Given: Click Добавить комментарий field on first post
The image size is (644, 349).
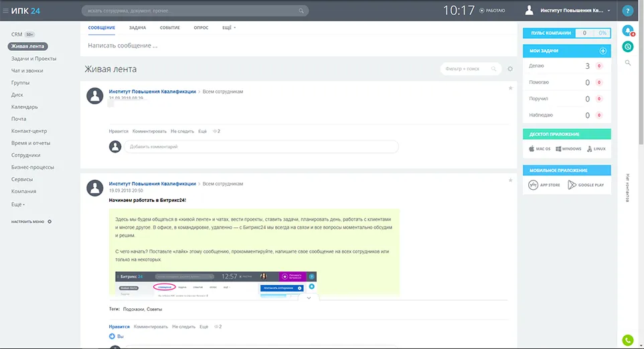Looking at the screenshot, I should [x=261, y=146].
